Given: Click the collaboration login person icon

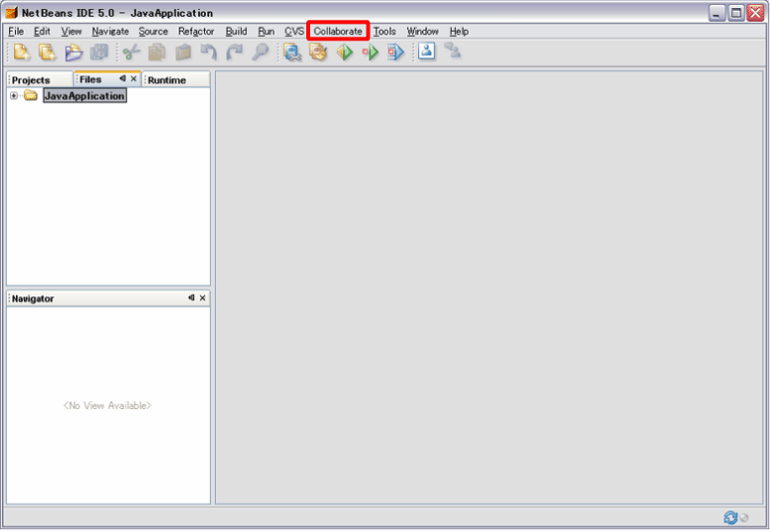Looking at the screenshot, I should 427,52.
